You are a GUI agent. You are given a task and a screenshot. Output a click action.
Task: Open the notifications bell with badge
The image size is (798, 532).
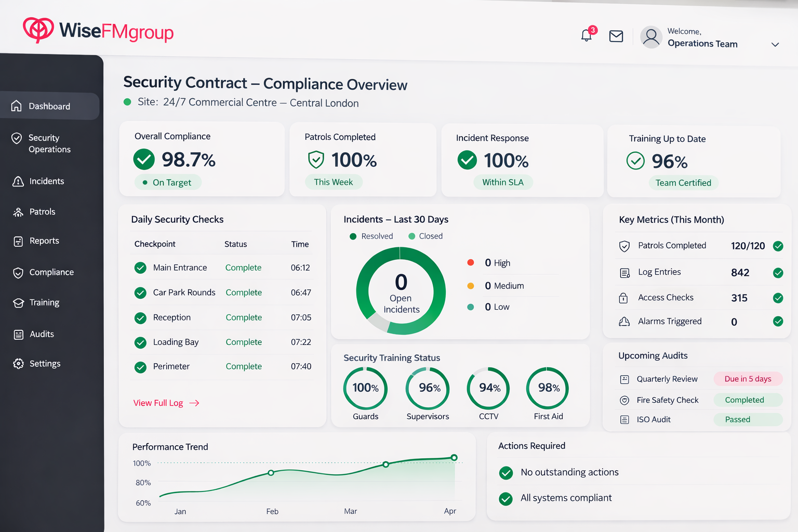(x=588, y=34)
